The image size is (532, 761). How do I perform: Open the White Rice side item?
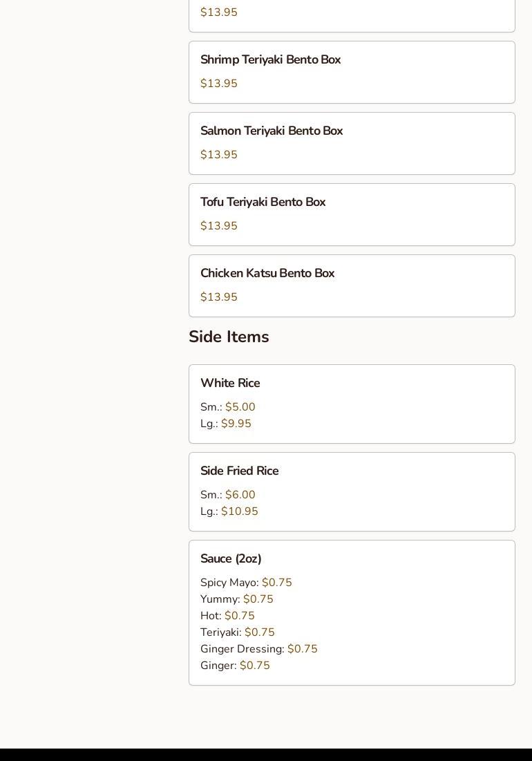(352, 404)
